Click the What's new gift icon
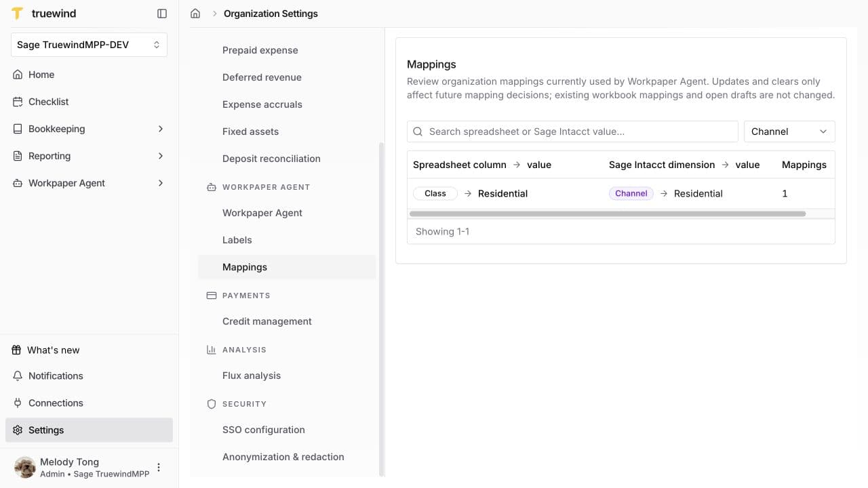The image size is (868, 488). click(x=16, y=350)
